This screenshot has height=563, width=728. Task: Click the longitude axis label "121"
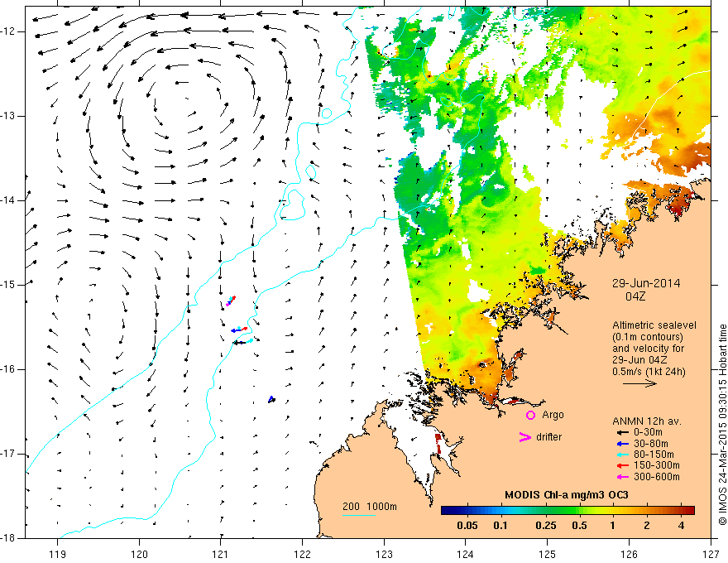point(221,555)
